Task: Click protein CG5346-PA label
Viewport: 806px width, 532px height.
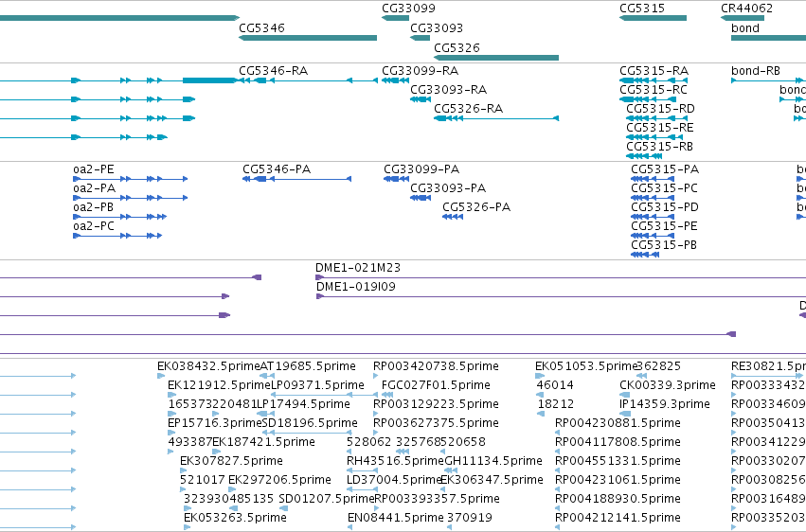Action: (277, 168)
